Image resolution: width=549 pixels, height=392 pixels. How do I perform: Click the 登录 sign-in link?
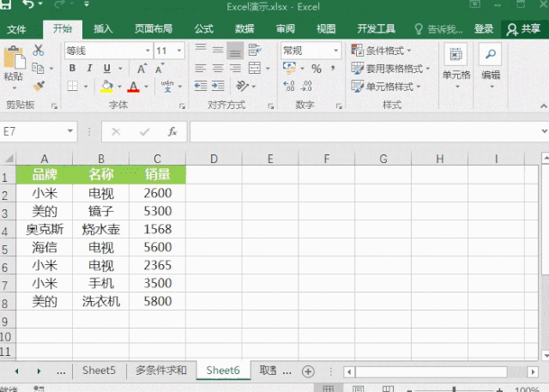[x=484, y=28]
